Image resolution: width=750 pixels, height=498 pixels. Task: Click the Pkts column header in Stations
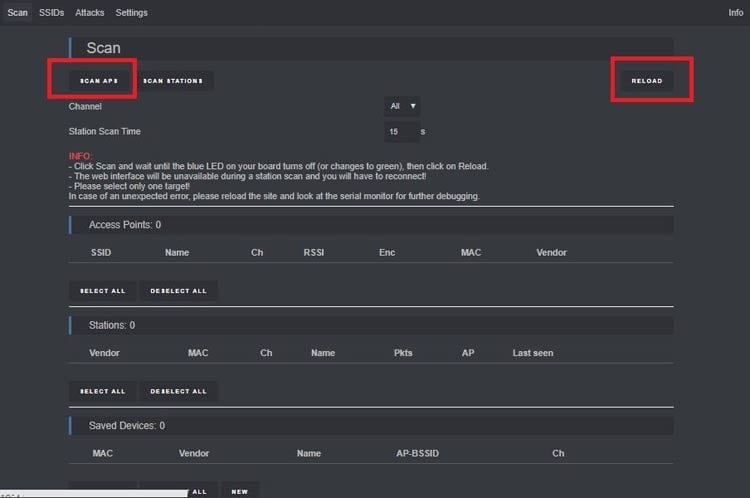[403, 353]
